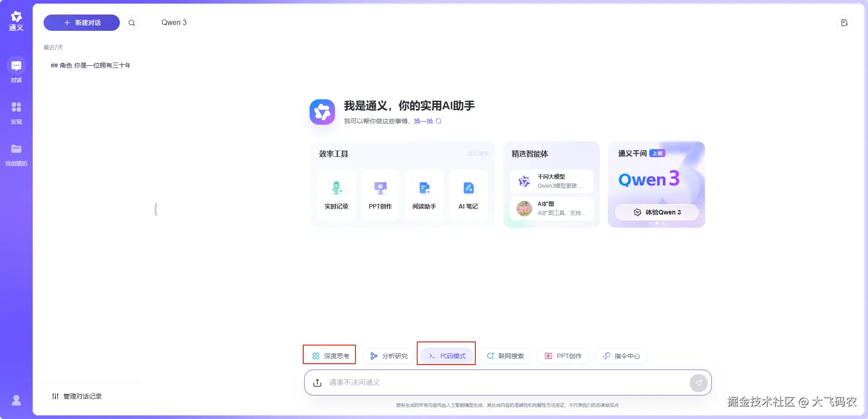Screen dimensions: 868x419
Task: Open 管理对话记录 settings
Action: point(77,396)
